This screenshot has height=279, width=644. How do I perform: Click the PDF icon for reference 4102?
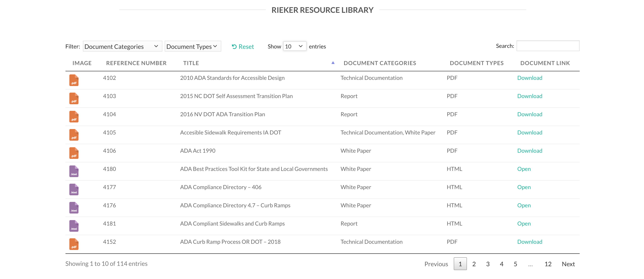click(x=74, y=80)
